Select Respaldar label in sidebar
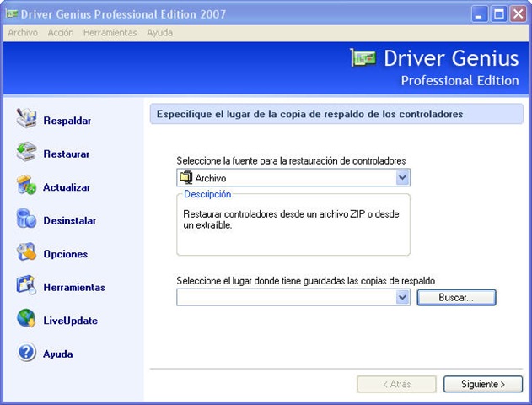 point(67,121)
